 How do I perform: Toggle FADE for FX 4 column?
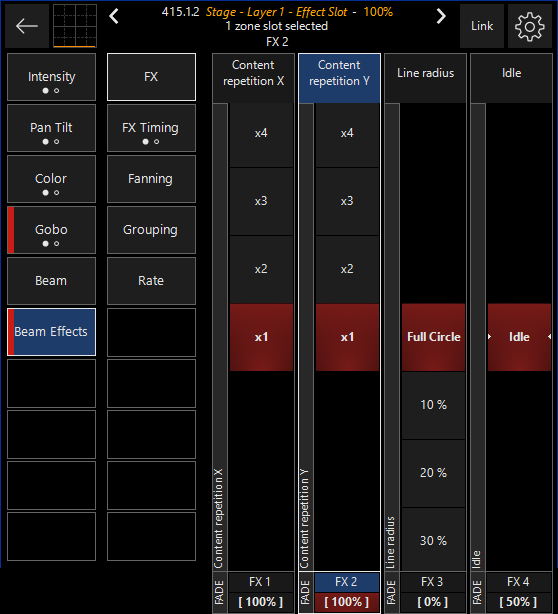click(x=478, y=592)
